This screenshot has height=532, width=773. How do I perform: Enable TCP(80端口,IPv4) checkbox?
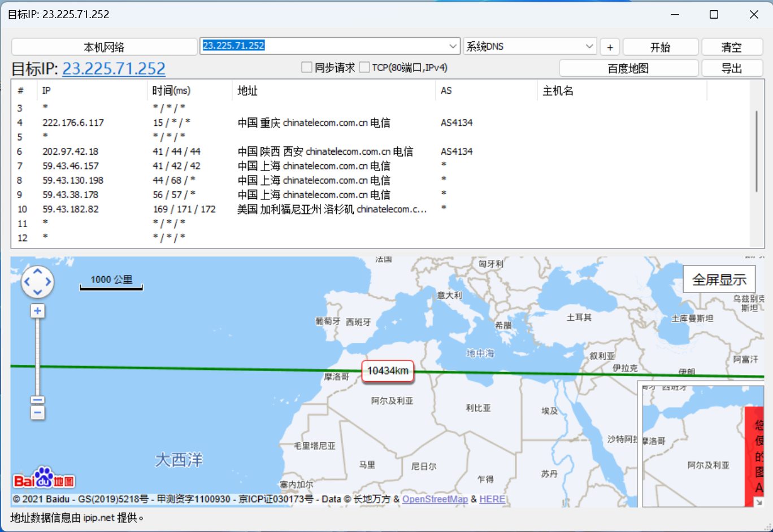tap(364, 68)
